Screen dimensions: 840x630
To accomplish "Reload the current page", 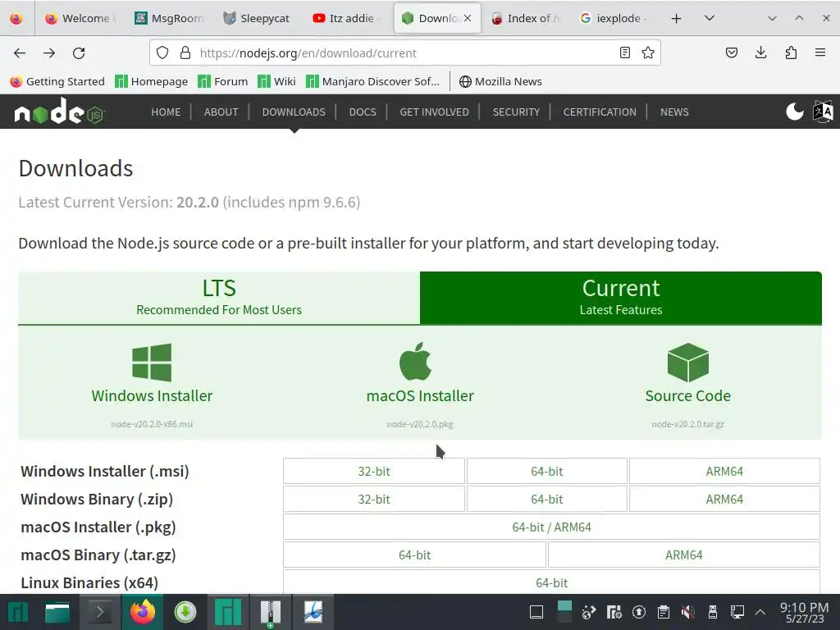I will [79, 53].
